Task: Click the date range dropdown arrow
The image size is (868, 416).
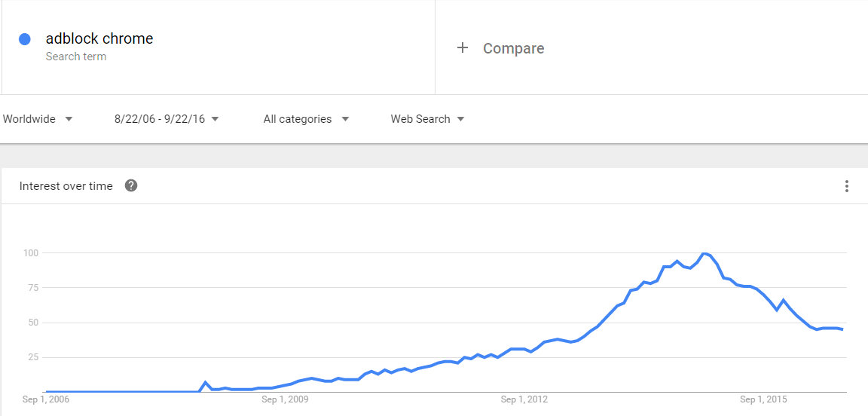Action: point(215,118)
